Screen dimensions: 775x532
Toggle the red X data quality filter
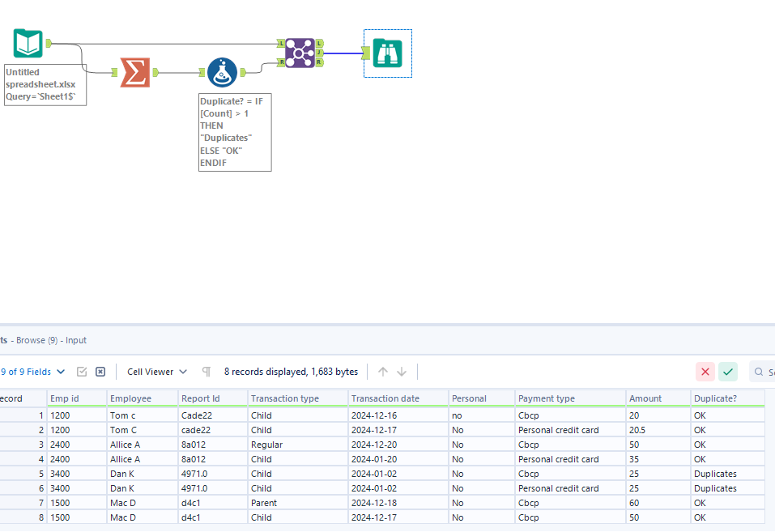coord(705,371)
